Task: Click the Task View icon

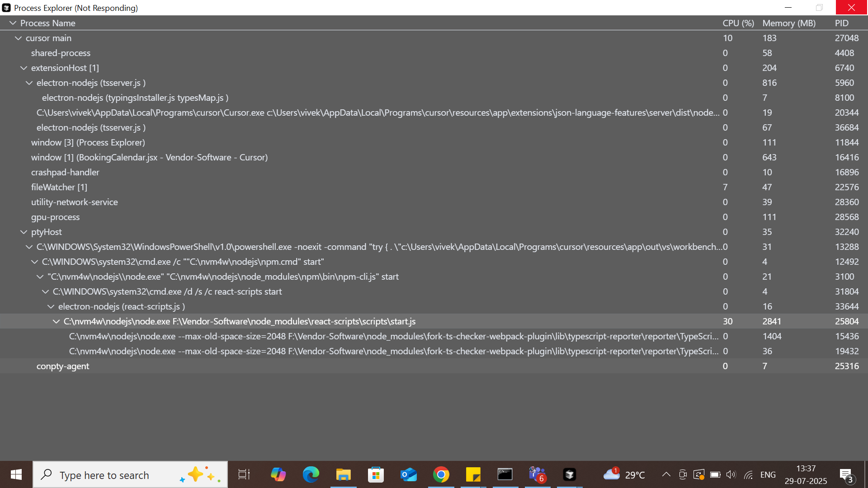Action: click(244, 474)
